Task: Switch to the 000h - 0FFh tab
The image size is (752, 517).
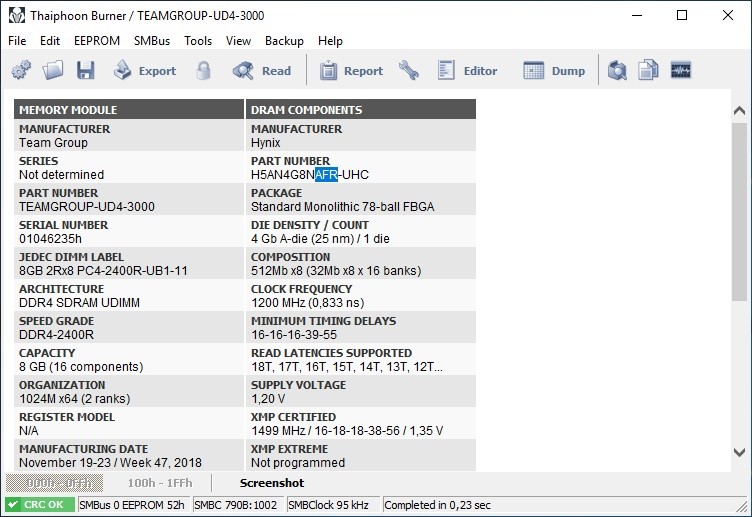Action: coord(54,483)
